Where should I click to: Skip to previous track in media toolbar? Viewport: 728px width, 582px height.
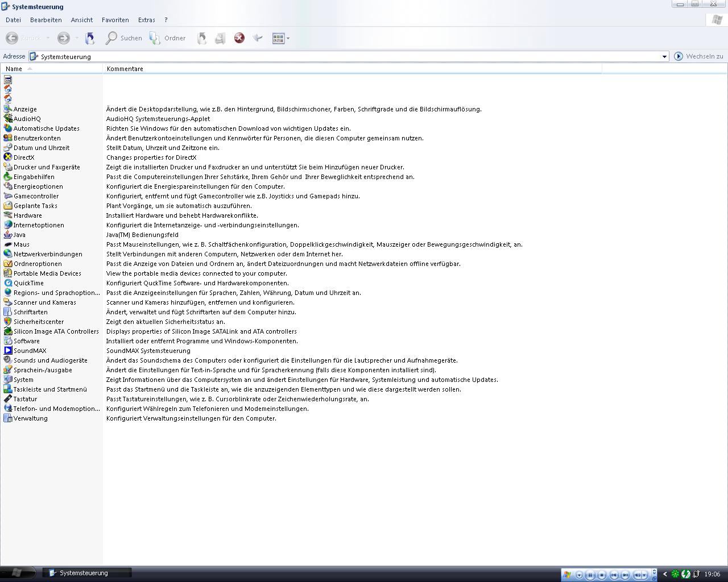click(614, 575)
